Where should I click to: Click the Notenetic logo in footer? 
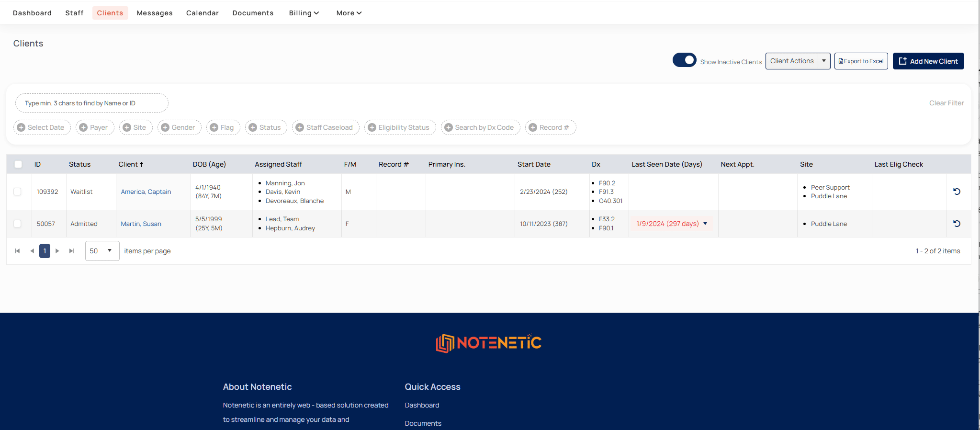(x=489, y=343)
